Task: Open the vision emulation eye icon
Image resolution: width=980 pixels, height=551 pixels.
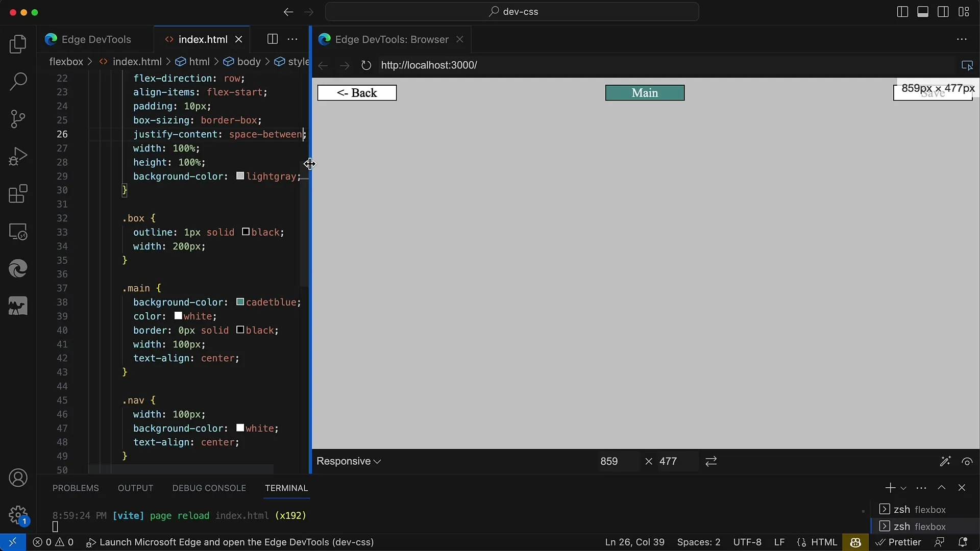Action: coord(967,461)
